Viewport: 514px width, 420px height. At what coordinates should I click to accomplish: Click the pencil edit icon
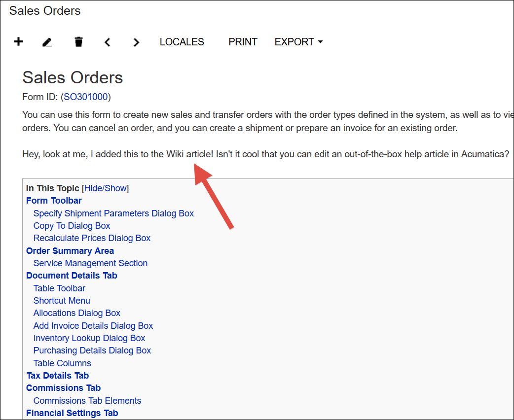pyautogui.click(x=47, y=42)
